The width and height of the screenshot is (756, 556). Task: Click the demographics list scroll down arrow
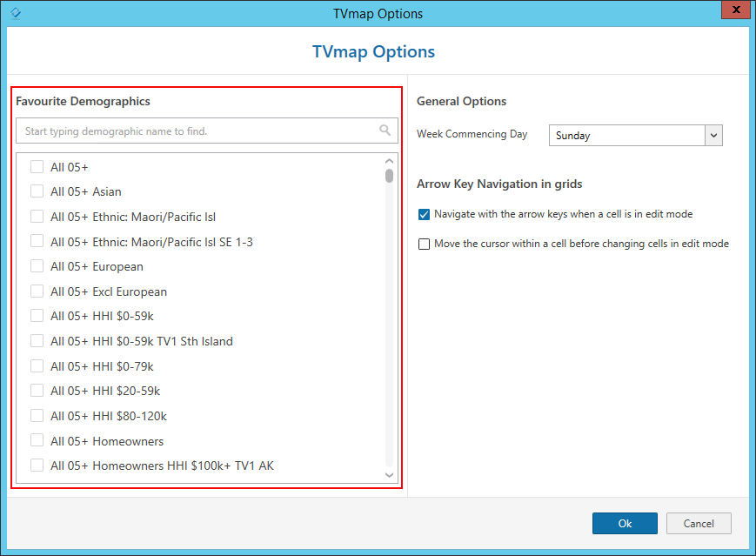click(x=389, y=475)
